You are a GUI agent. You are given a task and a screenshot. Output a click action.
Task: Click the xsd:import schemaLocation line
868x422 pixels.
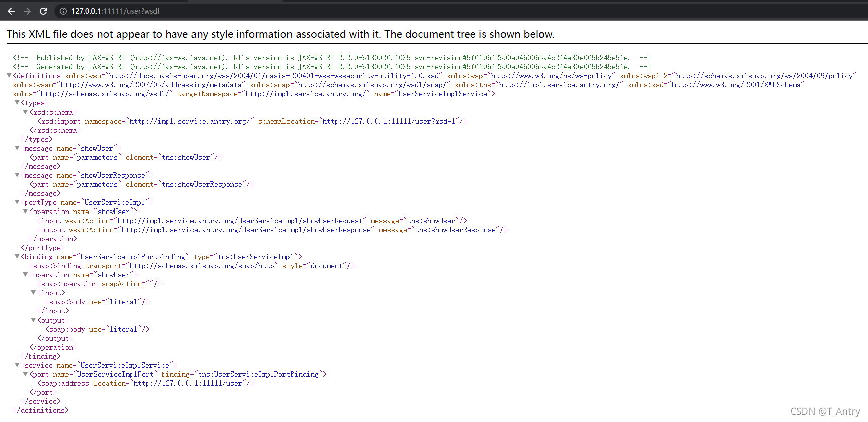point(252,121)
